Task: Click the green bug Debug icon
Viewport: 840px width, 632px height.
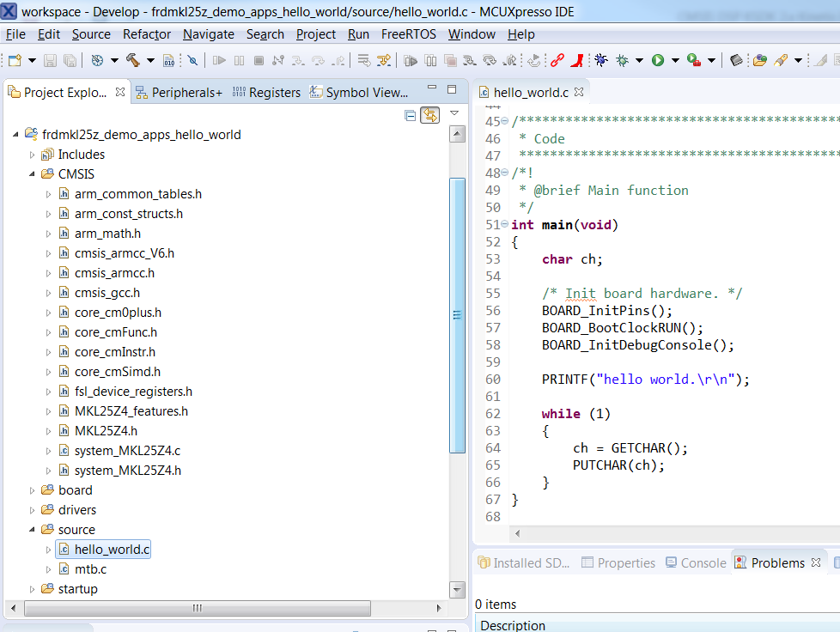Action: pyautogui.click(x=622, y=60)
